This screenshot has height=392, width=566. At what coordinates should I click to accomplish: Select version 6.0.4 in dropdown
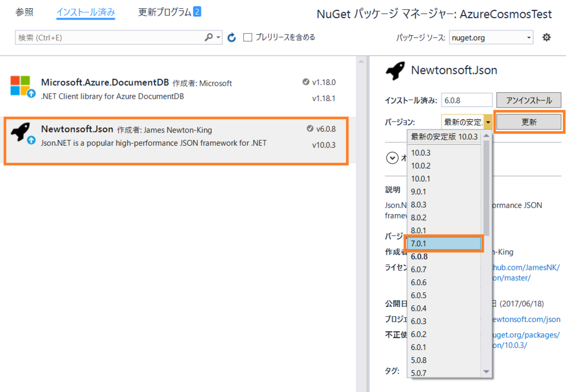coord(444,308)
